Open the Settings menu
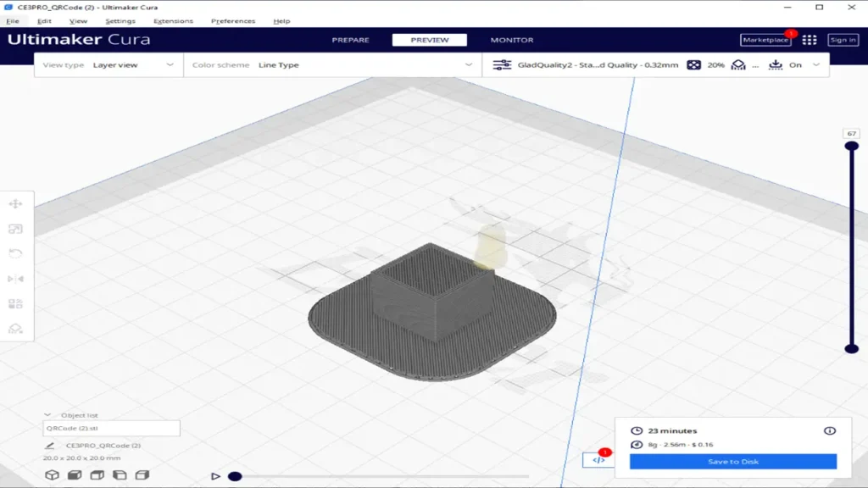This screenshot has height=488, width=868. pos(120,21)
